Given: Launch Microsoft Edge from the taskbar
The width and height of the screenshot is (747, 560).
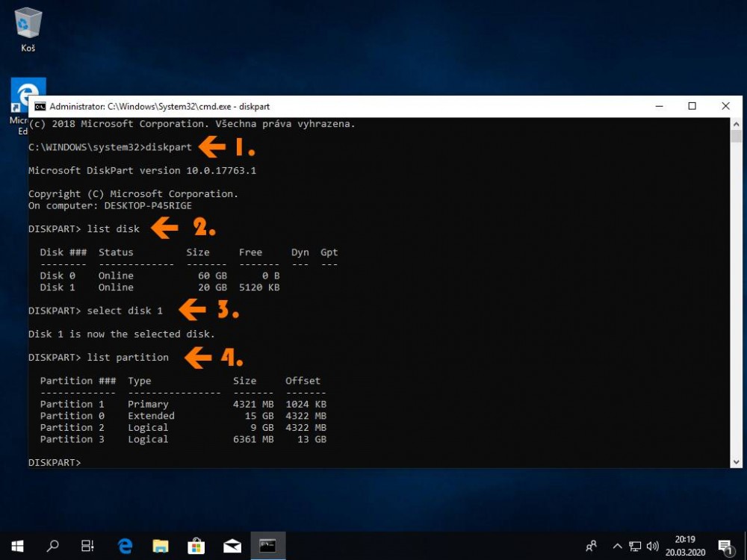Looking at the screenshot, I should click(125, 546).
